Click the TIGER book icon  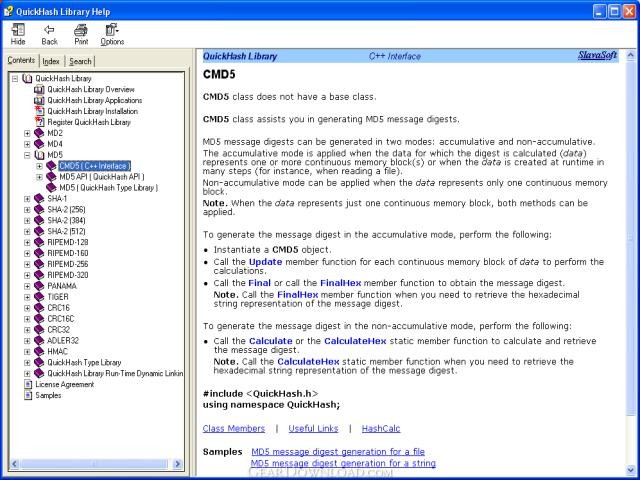click(39, 297)
